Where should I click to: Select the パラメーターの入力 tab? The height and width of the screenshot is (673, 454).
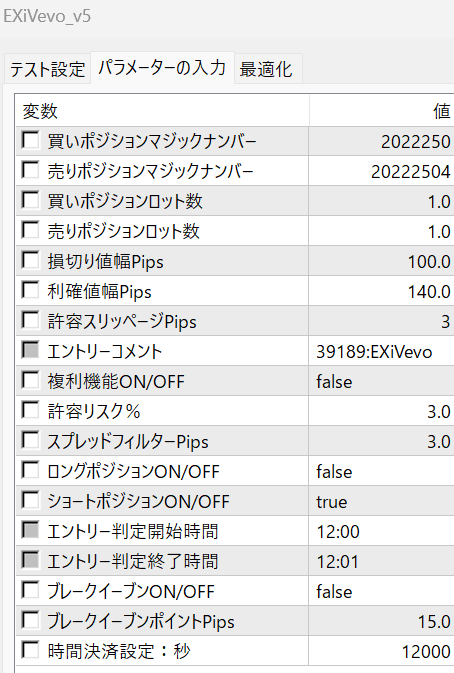point(162,67)
